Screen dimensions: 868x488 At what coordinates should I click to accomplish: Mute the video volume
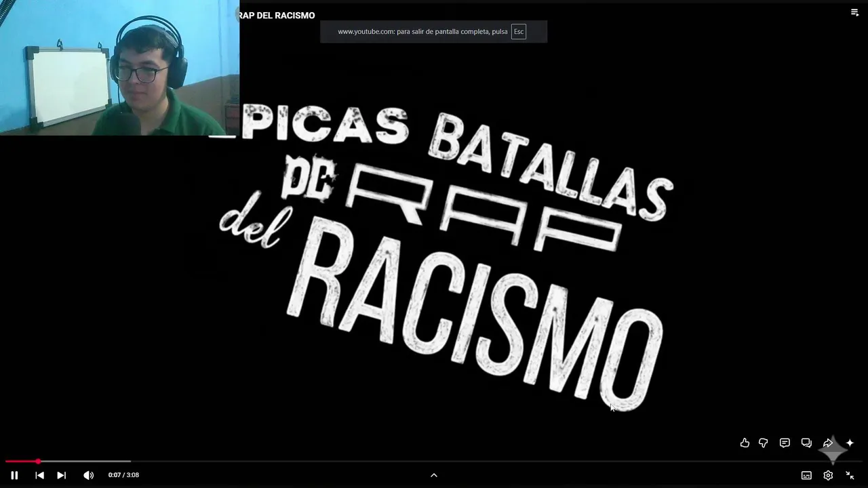[88, 475]
